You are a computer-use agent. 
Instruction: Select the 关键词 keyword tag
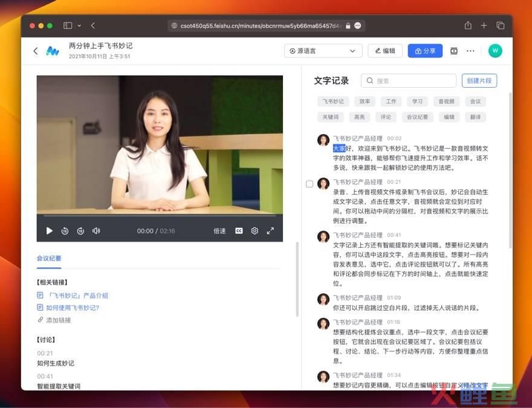tap(331, 117)
